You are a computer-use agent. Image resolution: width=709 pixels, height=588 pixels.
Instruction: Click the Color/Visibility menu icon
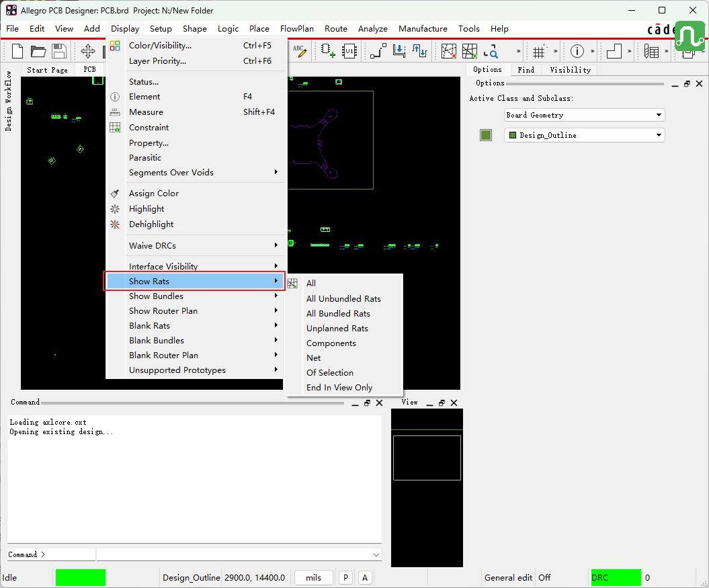tap(115, 46)
